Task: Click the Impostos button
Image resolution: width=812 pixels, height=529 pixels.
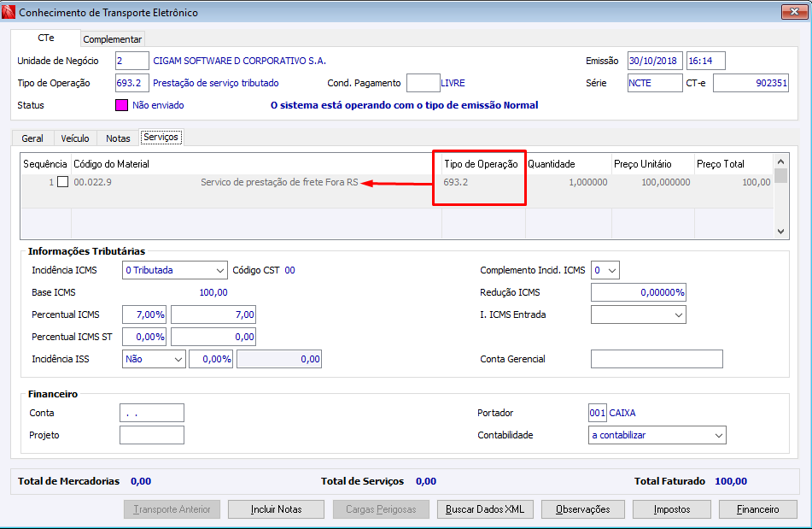Action: pos(672,509)
